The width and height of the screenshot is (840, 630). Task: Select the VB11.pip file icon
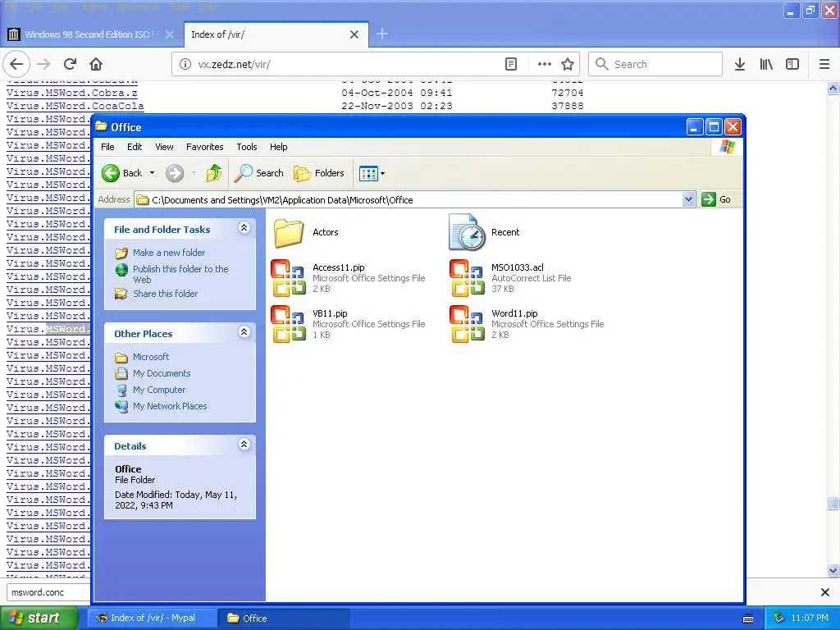click(x=288, y=324)
